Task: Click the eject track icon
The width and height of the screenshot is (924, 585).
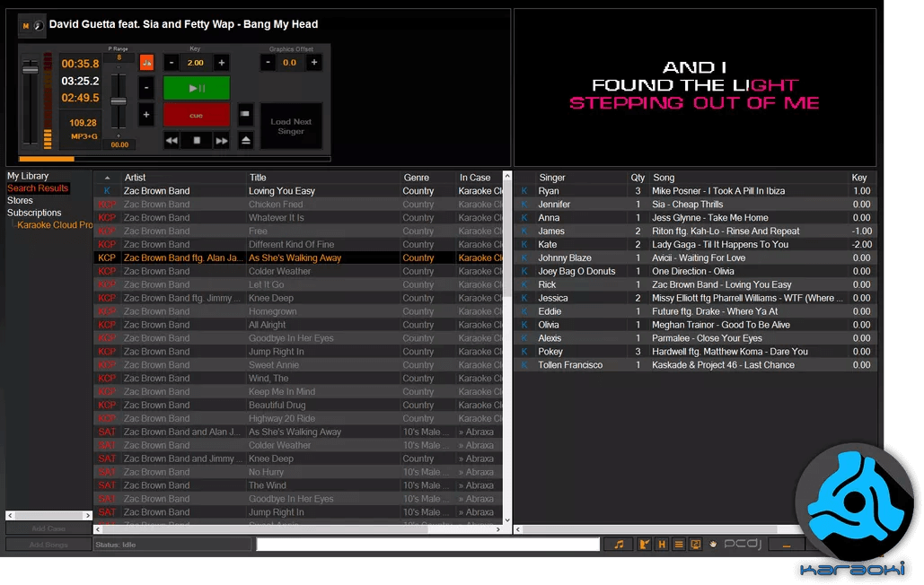Action: [245, 140]
